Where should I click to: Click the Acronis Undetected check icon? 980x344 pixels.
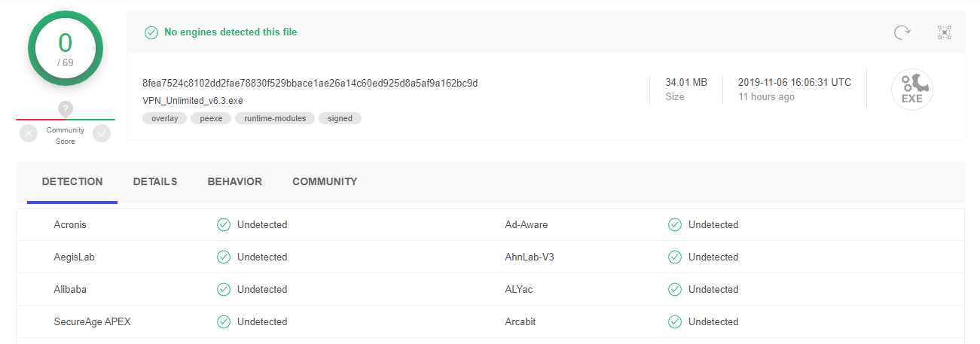click(224, 224)
